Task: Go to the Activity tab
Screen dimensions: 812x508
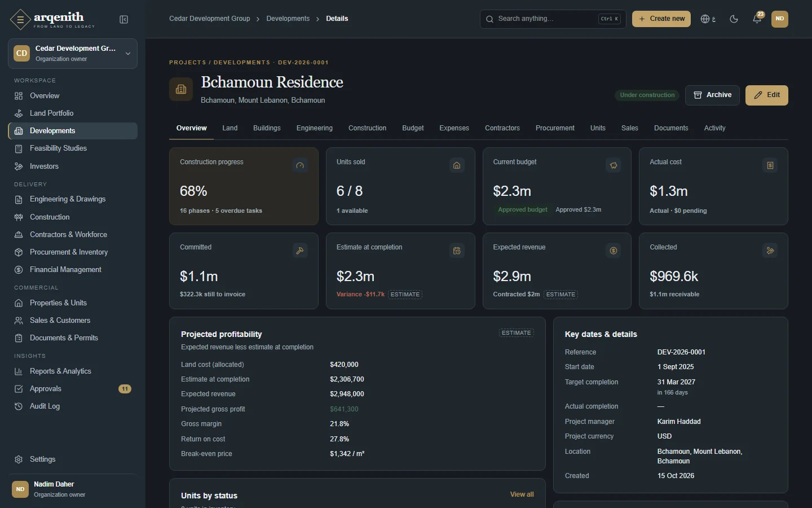Action: tap(714, 128)
